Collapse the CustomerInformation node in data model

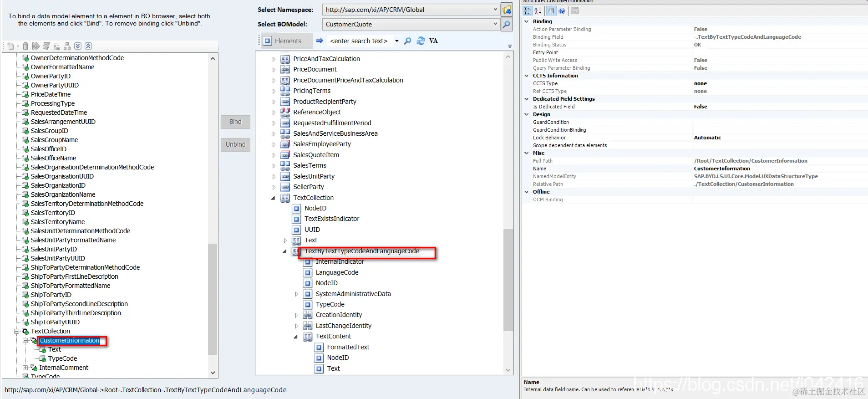point(25,340)
